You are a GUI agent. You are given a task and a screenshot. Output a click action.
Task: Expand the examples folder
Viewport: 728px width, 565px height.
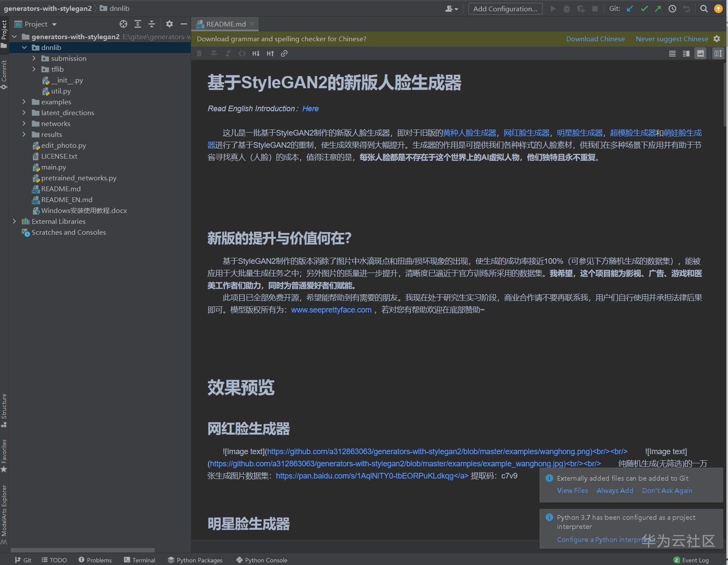coord(24,102)
